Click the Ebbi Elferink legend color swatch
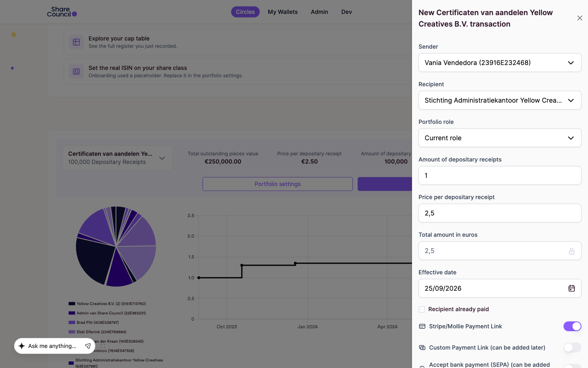 coord(72,332)
